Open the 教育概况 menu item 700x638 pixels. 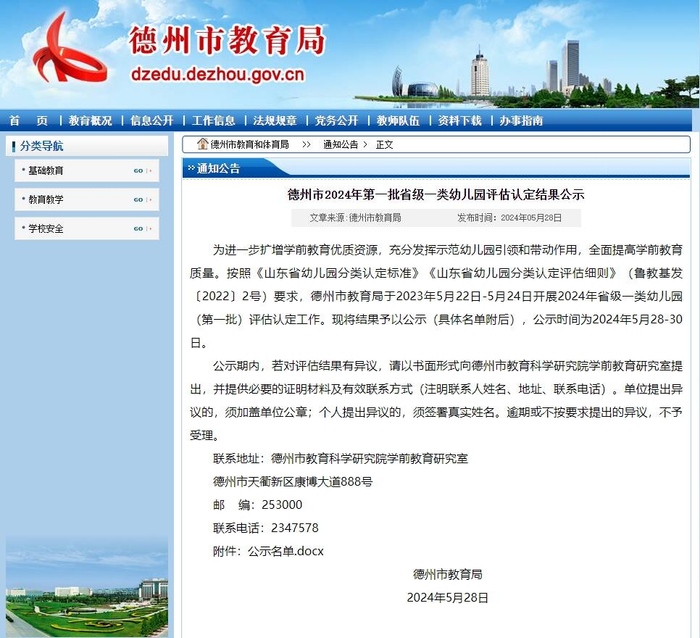point(90,121)
